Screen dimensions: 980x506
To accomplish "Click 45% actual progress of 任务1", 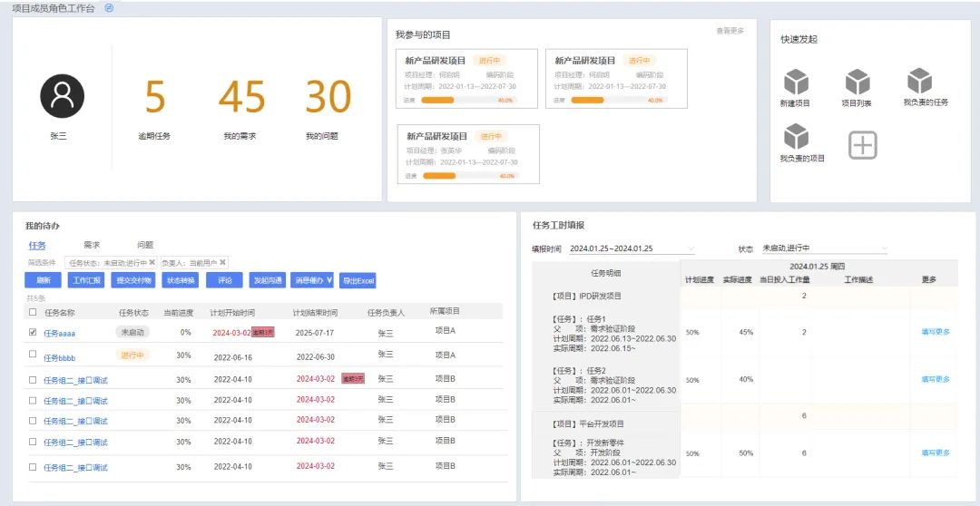I will (x=745, y=332).
